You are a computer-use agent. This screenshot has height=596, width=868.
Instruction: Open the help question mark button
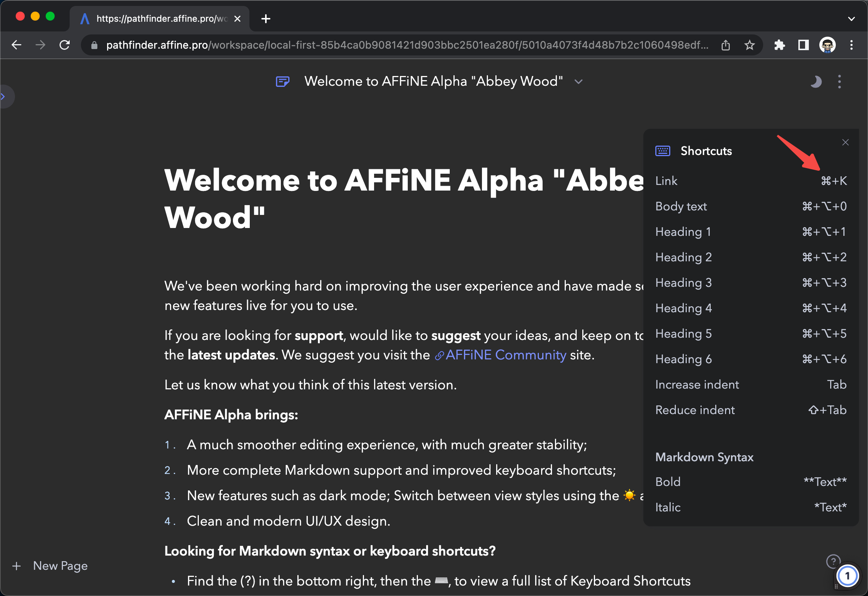[833, 561]
